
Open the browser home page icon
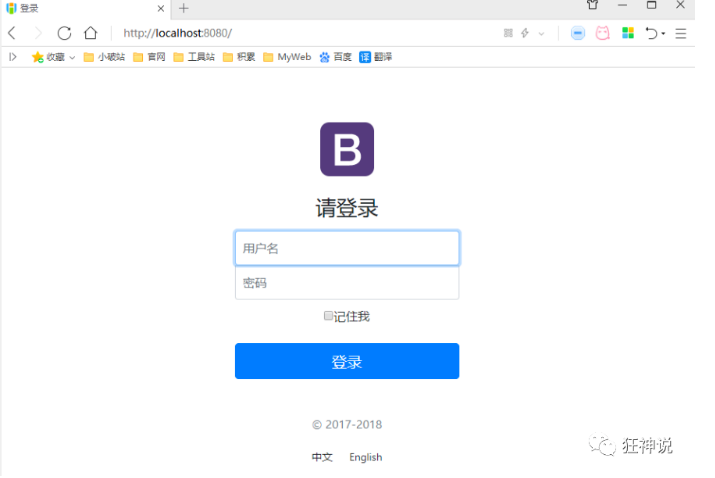point(91,33)
